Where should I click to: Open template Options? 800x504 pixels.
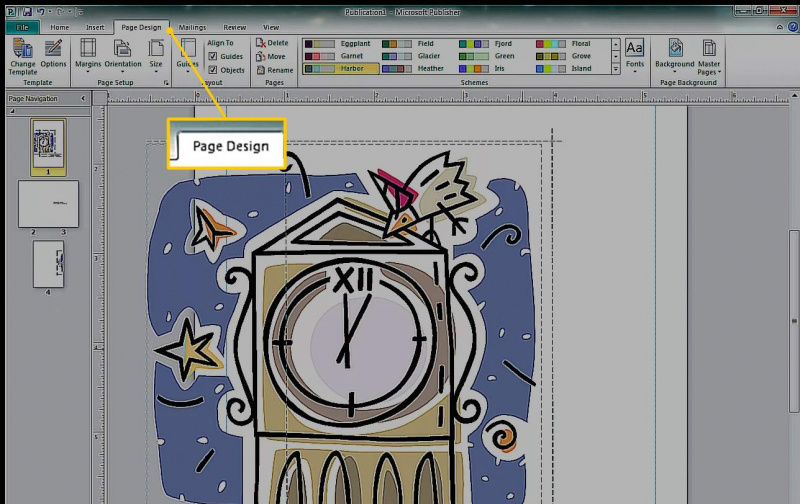(53, 54)
